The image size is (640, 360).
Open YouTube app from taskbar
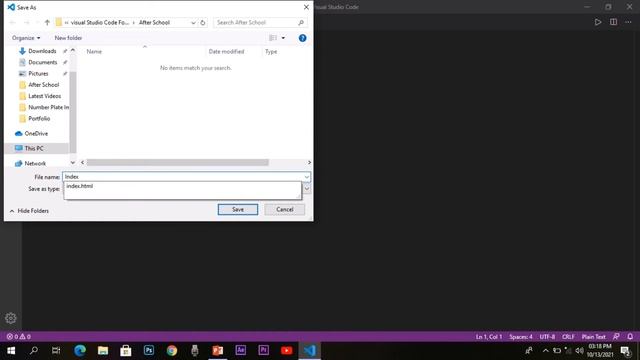coord(287,351)
